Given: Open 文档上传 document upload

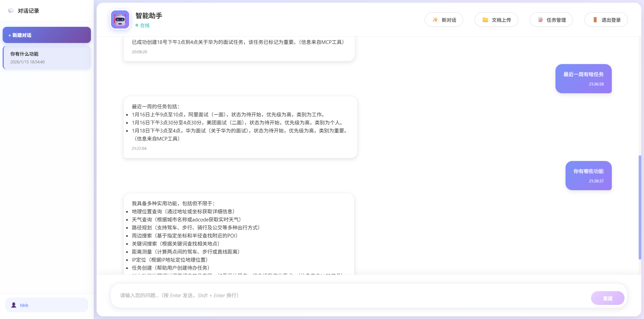Looking at the screenshot, I should 496,19.
